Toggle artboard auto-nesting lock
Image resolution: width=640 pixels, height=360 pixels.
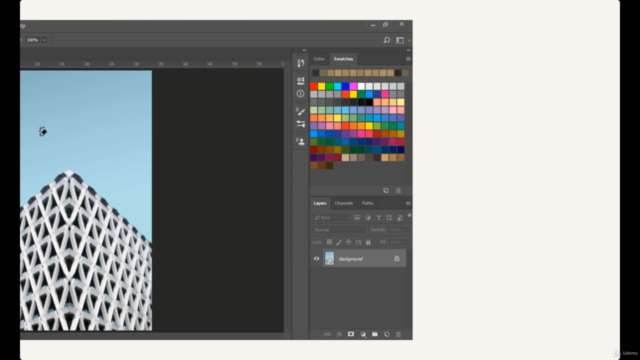(x=358, y=242)
